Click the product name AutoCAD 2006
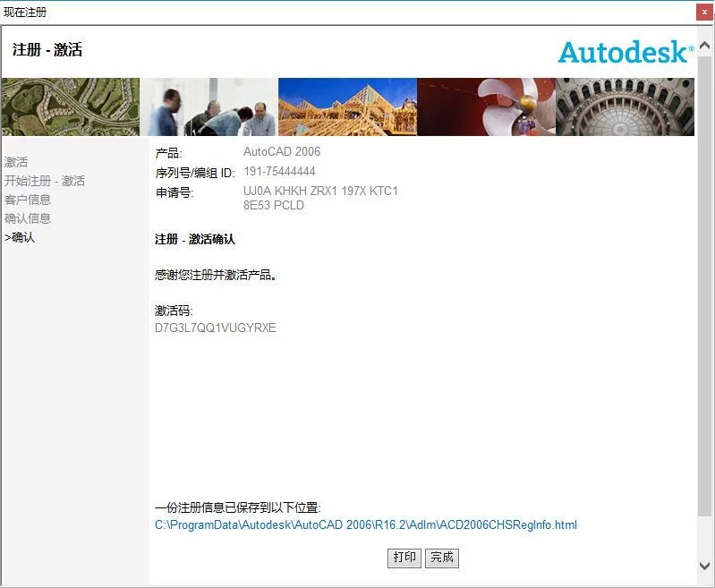715x588 pixels. [x=282, y=151]
